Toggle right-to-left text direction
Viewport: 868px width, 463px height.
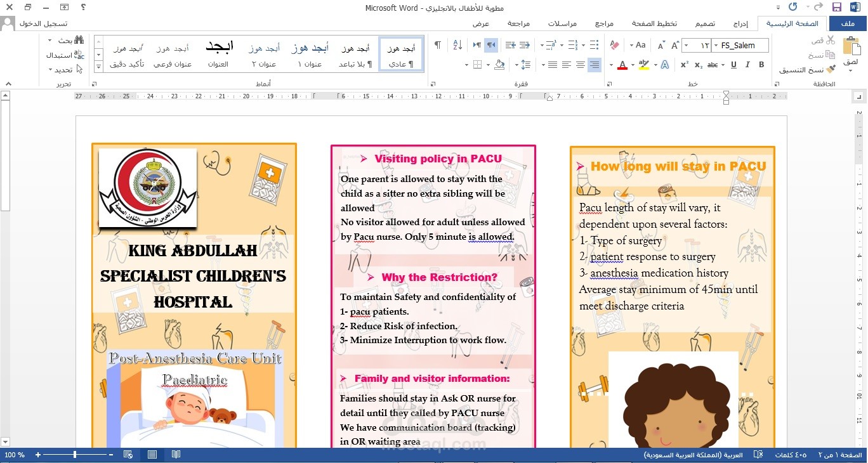pos(491,45)
